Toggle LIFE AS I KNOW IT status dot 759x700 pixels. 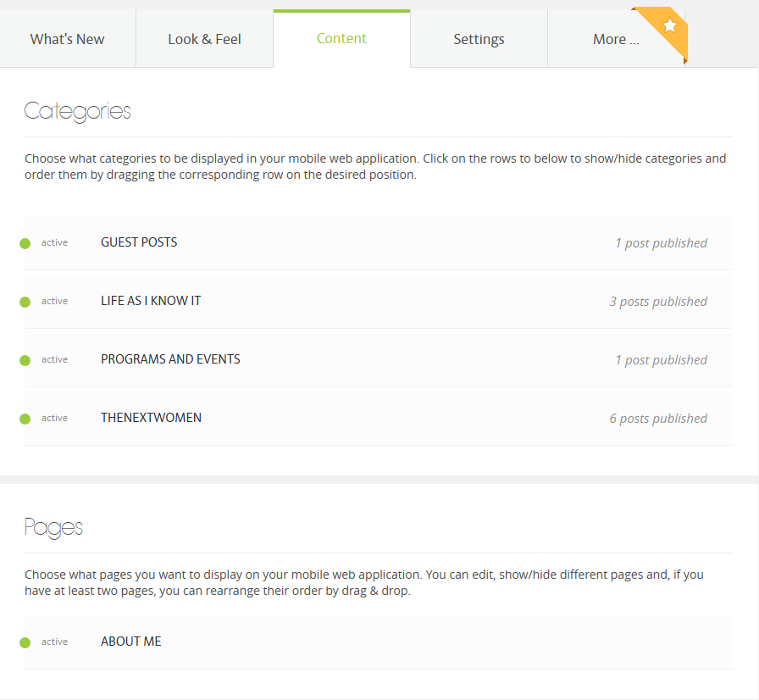pyautogui.click(x=25, y=302)
